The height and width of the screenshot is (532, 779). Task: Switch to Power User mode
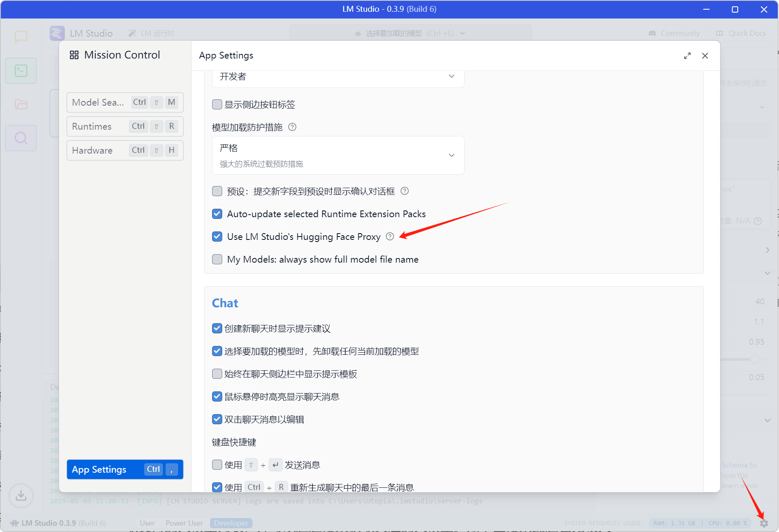[184, 523]
